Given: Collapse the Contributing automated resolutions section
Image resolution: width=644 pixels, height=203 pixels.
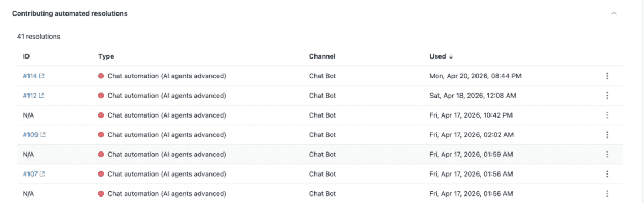Looking at the screenshot, I should (614, 13).
